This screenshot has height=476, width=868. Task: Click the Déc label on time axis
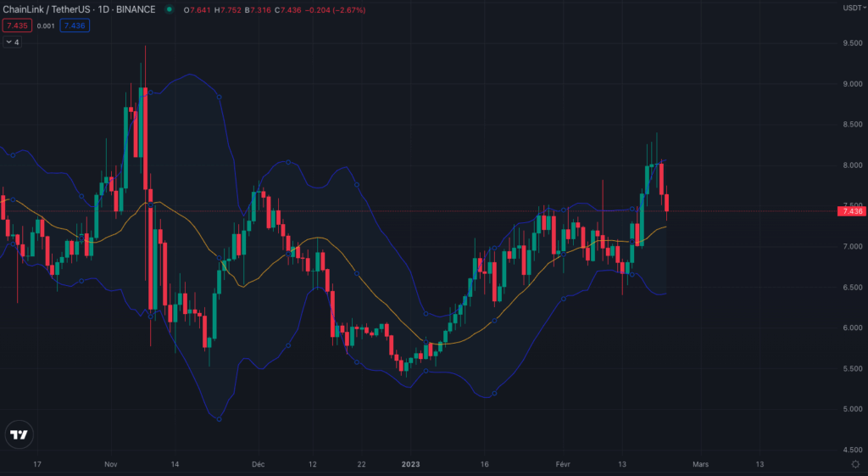(x=259, y=465)
